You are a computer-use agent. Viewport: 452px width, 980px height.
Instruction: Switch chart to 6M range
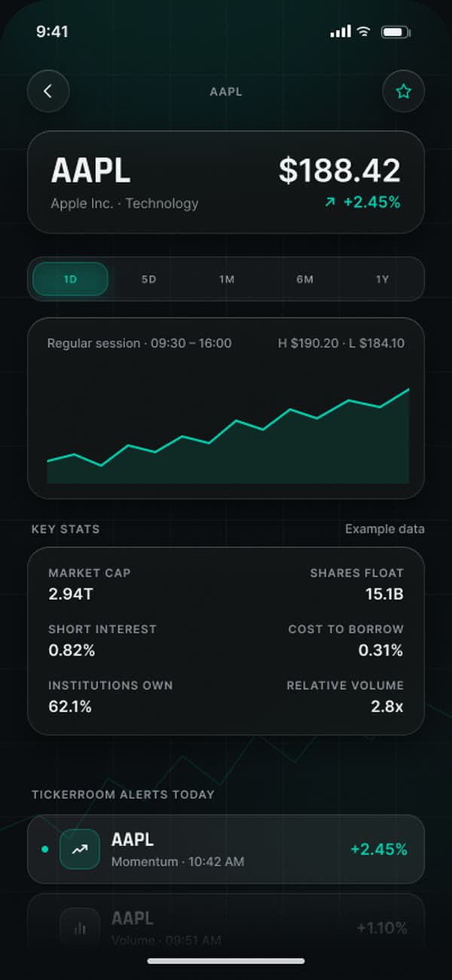click(304, 279)
